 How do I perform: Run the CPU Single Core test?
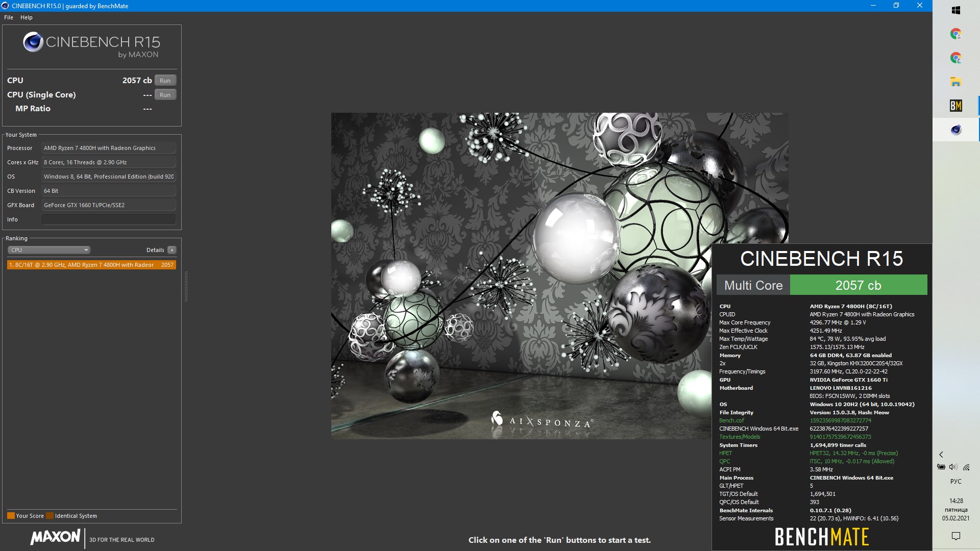point(165,95)
